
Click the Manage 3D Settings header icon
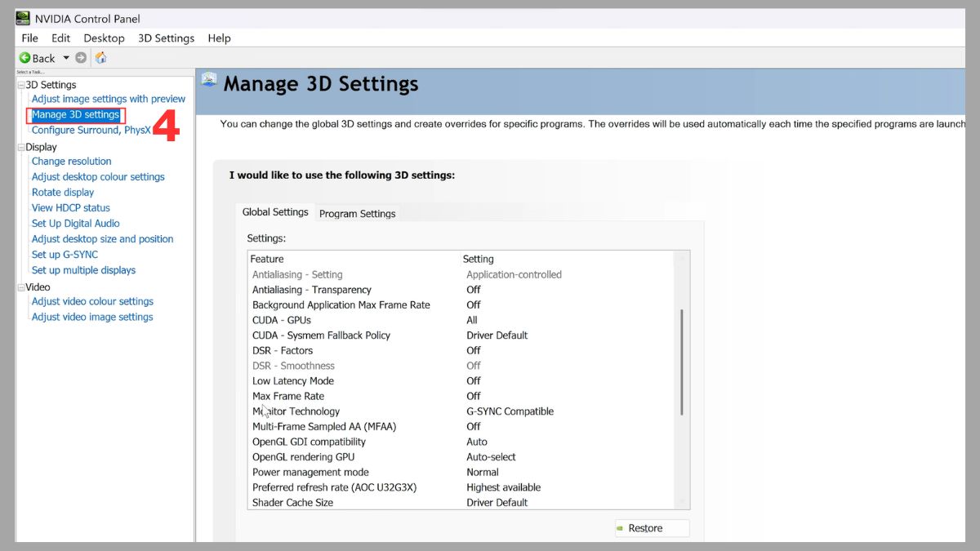209,80
